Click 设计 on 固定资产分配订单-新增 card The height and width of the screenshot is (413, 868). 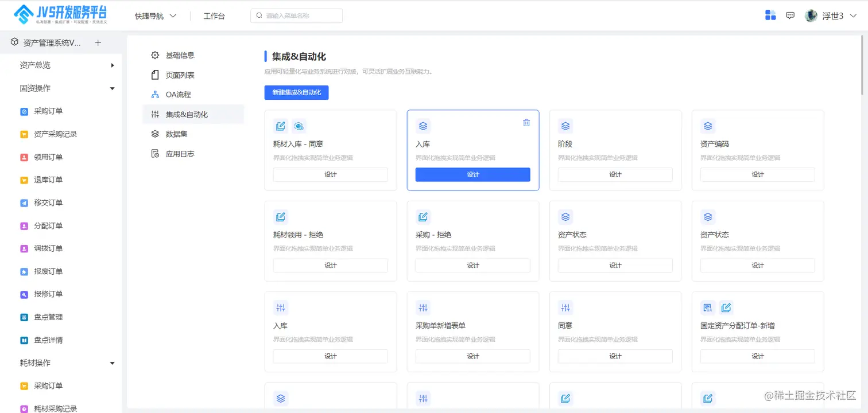tap(758, 356)
